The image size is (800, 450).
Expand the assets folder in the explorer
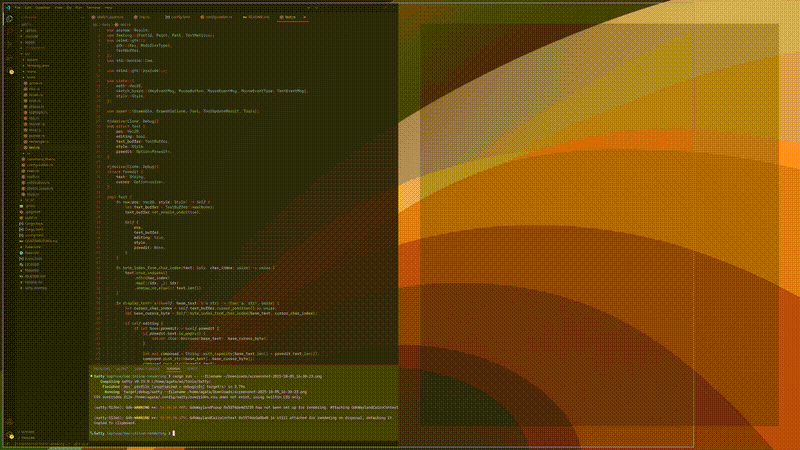30,42
